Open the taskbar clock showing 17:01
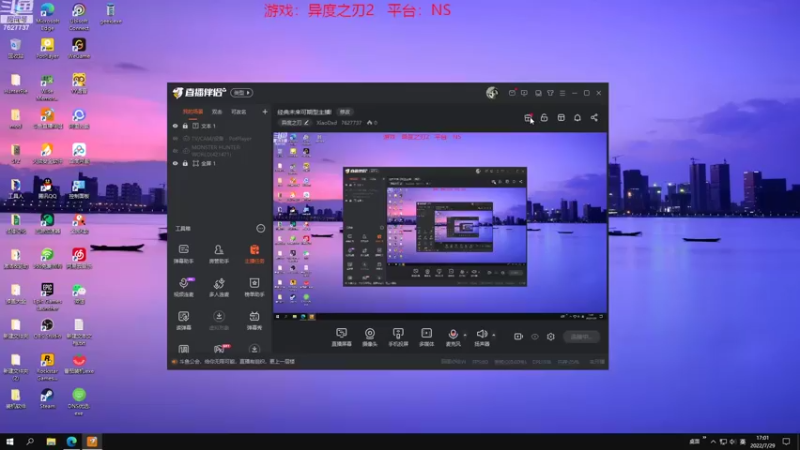The width and height of the screenshot is (800, 450). [763, 442]
